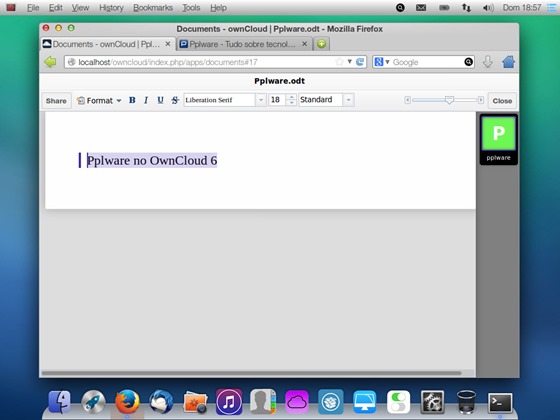Screen dimensions: 560x420
Task: Click the zoom slider left arrow
Action: click(407, 100)
